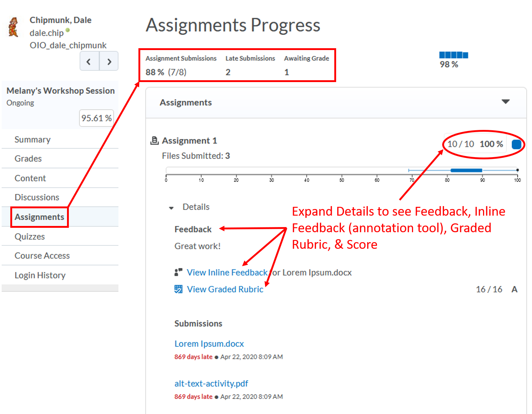Switch to the Grades section
Screen dimensions: 532x414
click(x=28, y=159)
